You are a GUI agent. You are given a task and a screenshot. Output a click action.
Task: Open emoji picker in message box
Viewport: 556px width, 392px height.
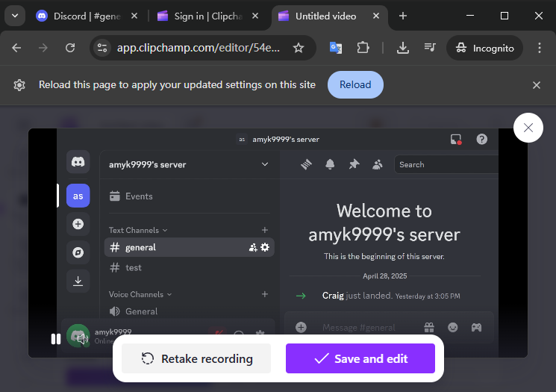[453, 328]
